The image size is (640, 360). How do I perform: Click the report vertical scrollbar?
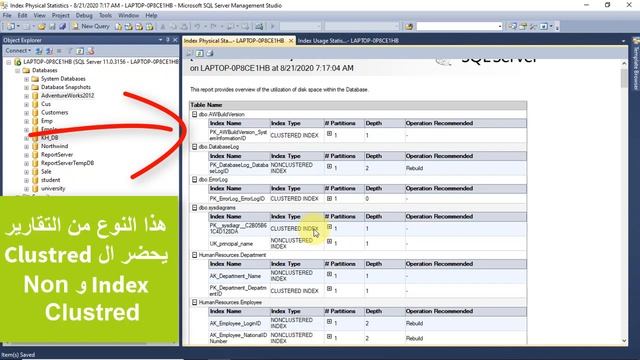(624, 202)
